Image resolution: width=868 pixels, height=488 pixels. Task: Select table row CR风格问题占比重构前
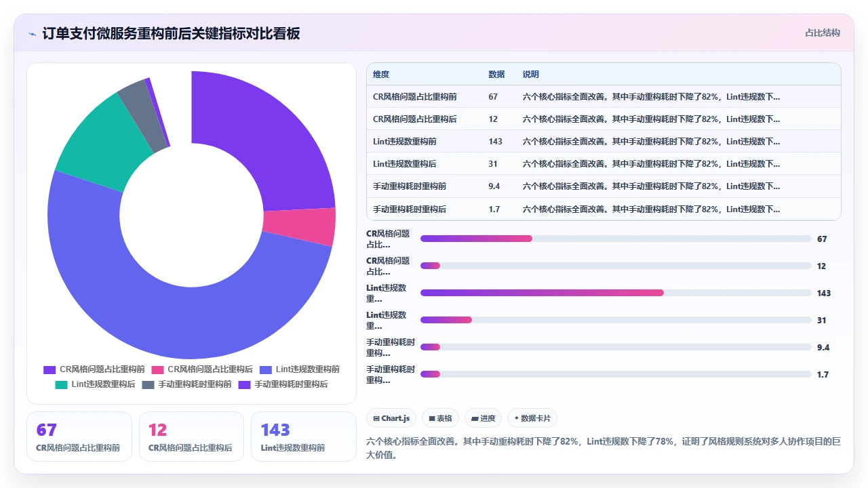(x=604, y=97)
